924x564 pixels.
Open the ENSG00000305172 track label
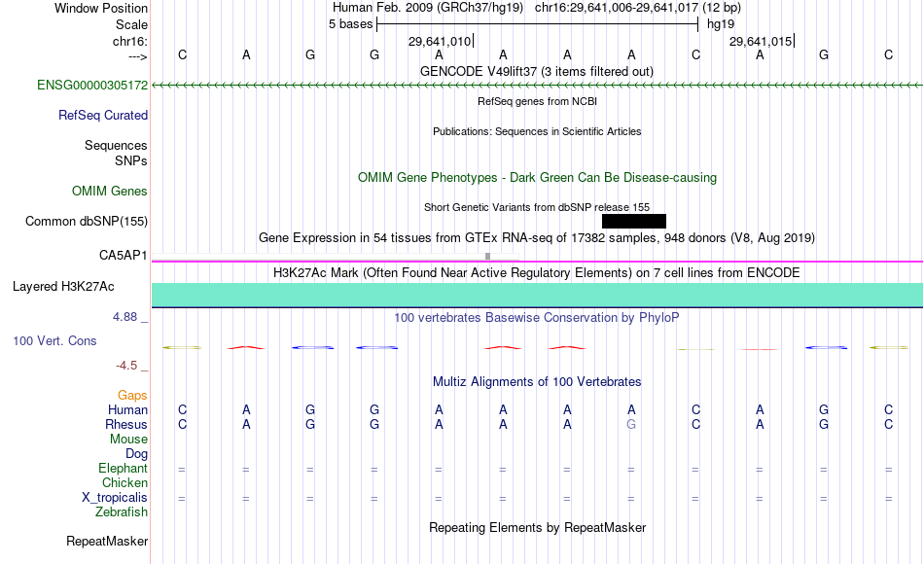(x=92, y=85)
